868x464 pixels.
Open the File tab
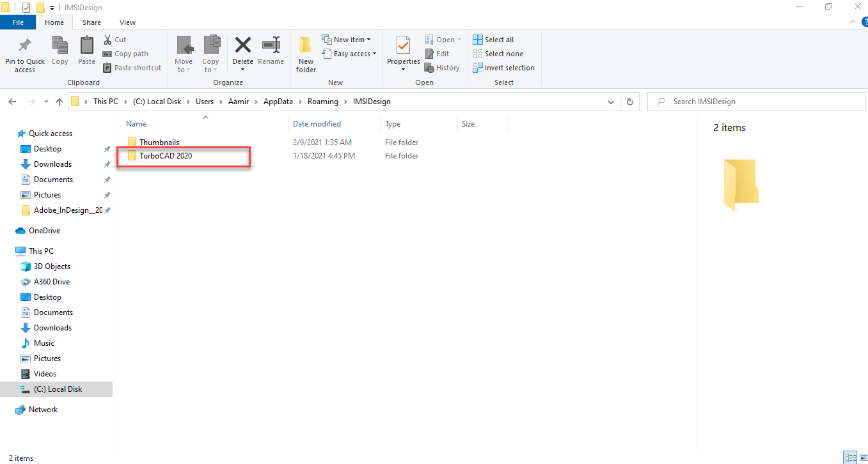point(18,22)
